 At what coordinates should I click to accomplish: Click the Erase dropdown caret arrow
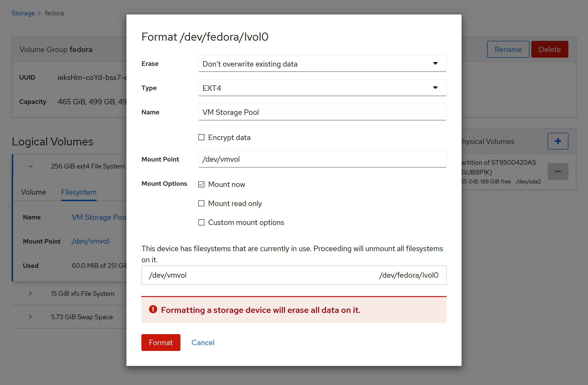[435, 63]
